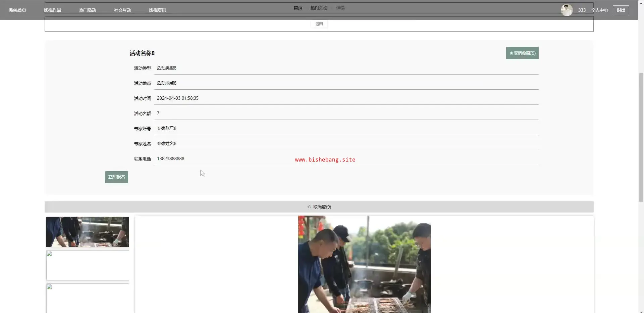Click the 活动名额 field label

coord(143,114)
